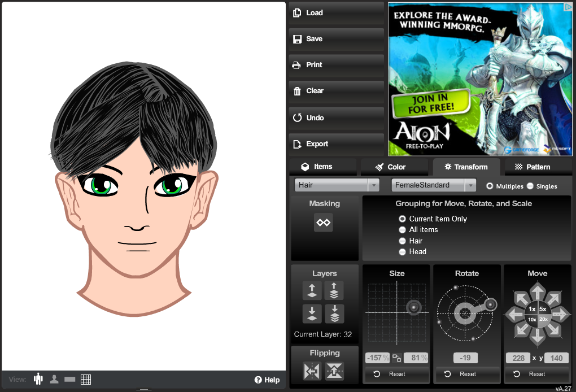
Task: Open the Pattern tab
Action: tap(533, 167)
